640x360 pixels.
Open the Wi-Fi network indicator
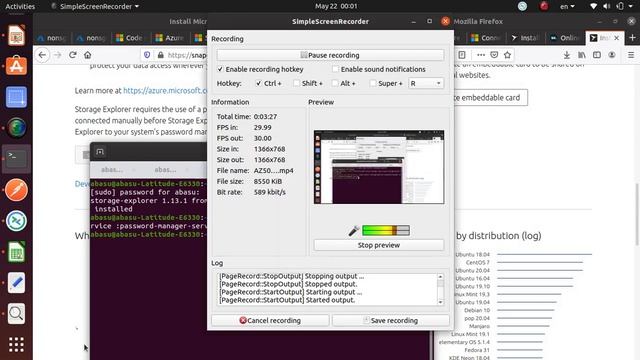(593, 6)
